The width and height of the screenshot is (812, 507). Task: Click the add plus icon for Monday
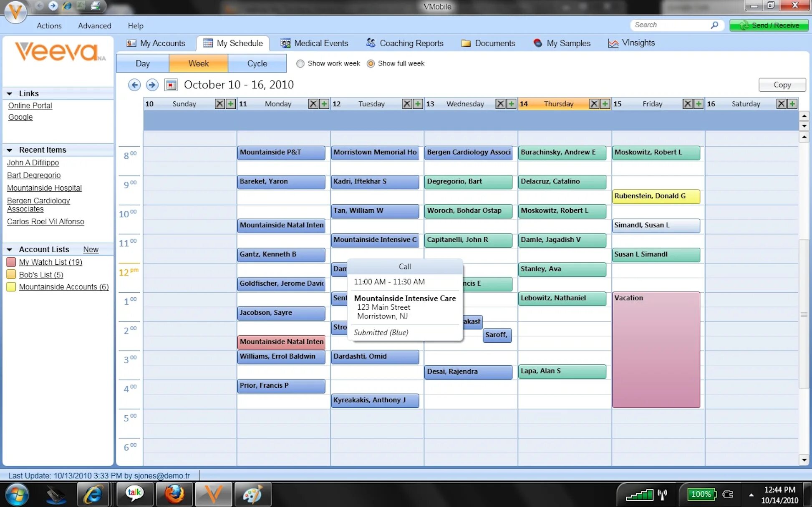click(324, 104)
